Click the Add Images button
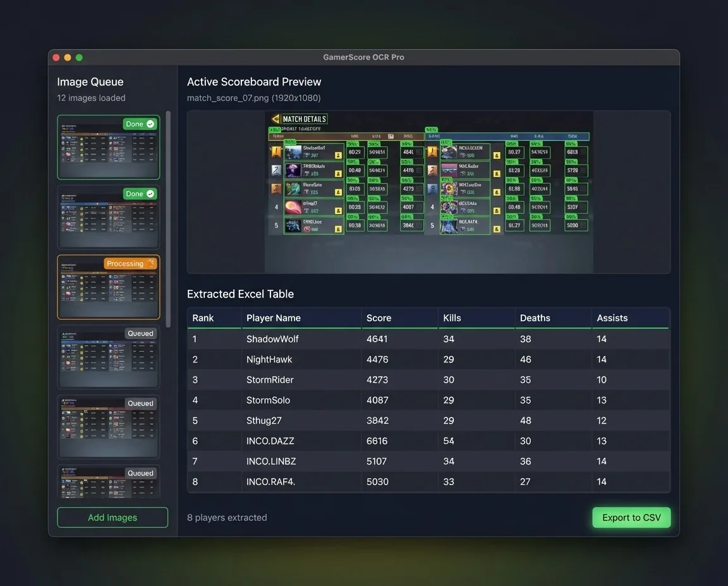This screenshot has height=586, width=728. point(112,517)
